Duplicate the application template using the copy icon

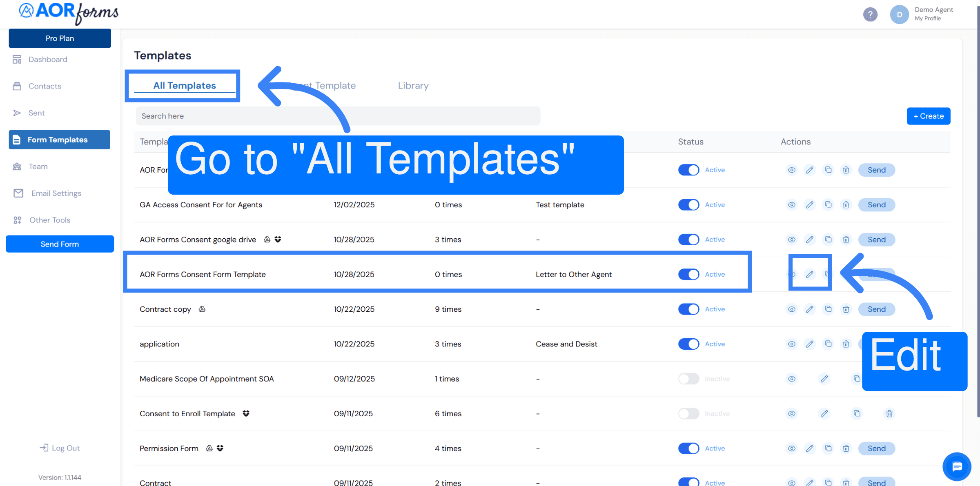point(828,344)
